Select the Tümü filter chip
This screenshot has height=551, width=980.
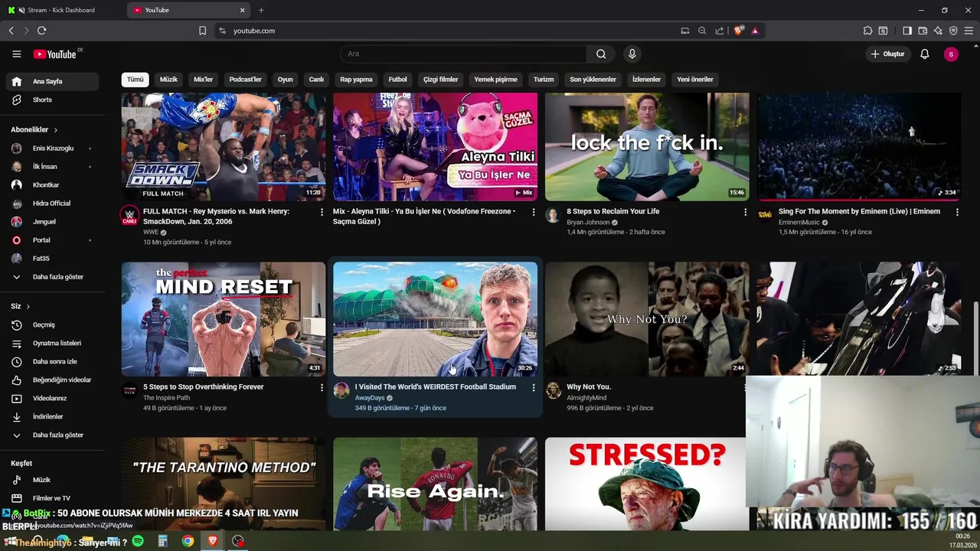[135, 80]
